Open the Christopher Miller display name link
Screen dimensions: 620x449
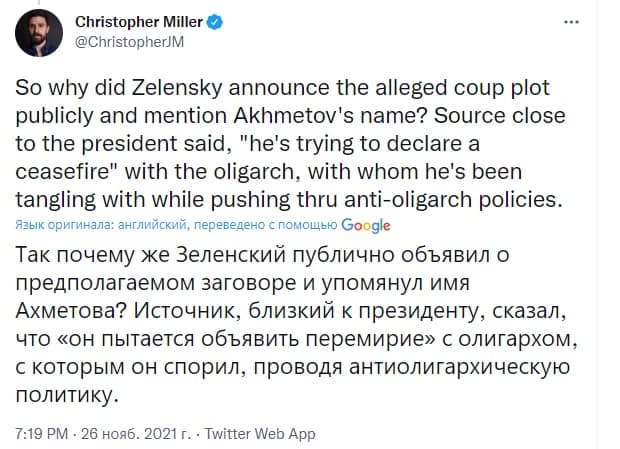134,22
